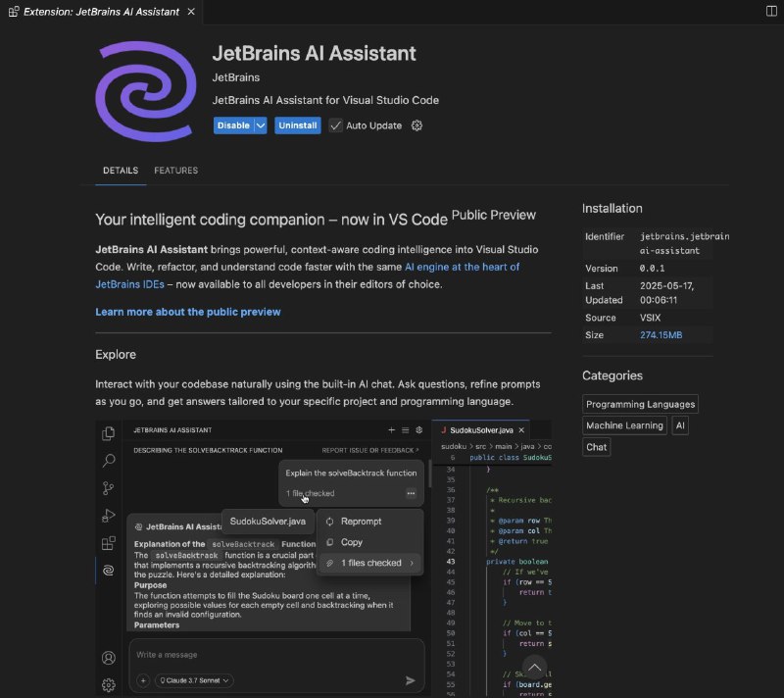Open 'Learn more about the public preview' link
This screenshot has height=698, width=784.
click(187, 311)
